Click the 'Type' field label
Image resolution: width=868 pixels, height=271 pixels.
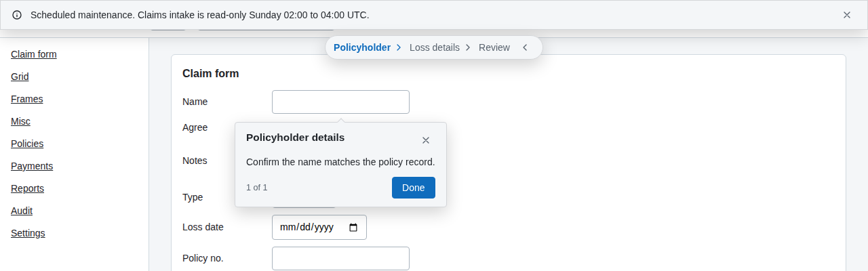pyautogui.click(x=193, y=197)
